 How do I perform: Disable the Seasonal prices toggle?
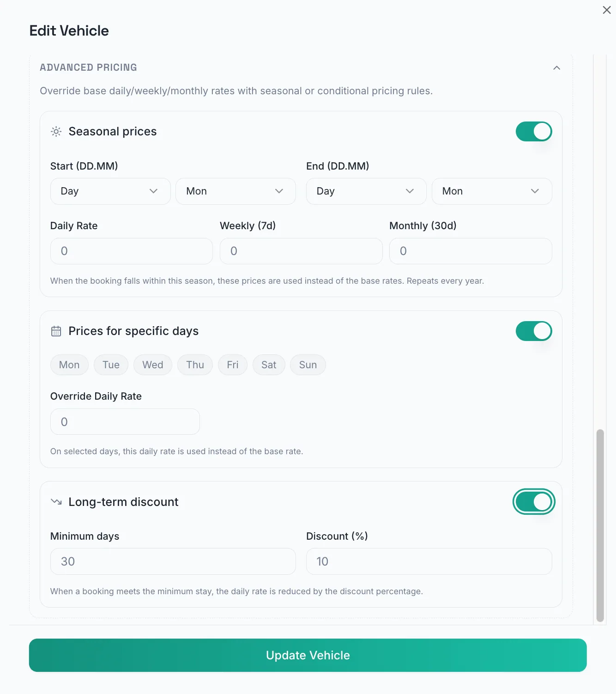click(x=534, y=132)
